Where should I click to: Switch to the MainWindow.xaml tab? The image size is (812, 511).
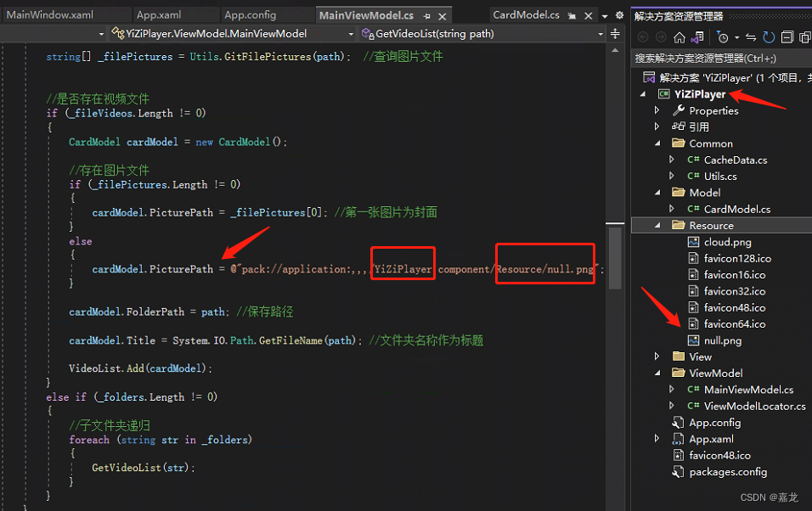click(x=50, y=15)
